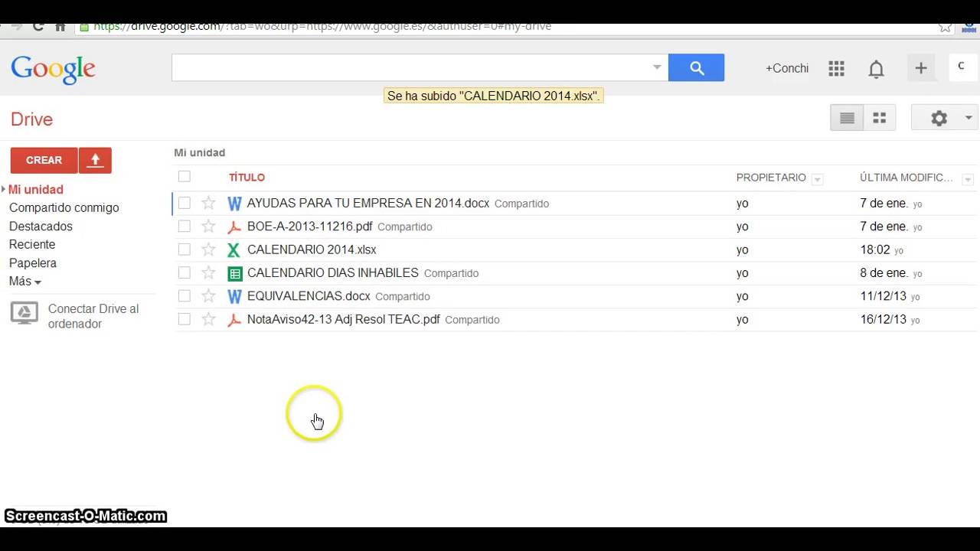Open the CALENDARIO 2014.xlsx file name
The height and width of the screenshot is (551, 980).
[312, 249]
